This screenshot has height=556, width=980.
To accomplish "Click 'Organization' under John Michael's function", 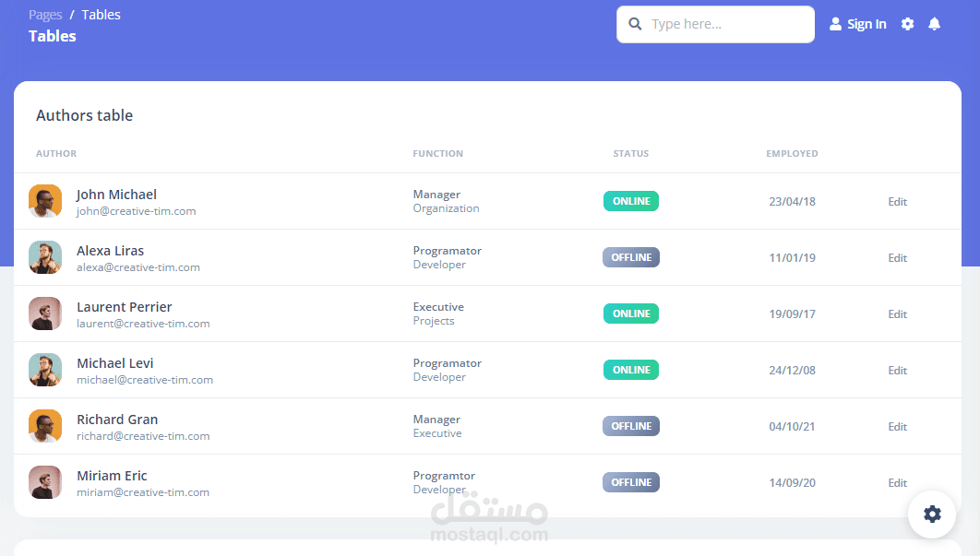I will [x=447, y=208].
